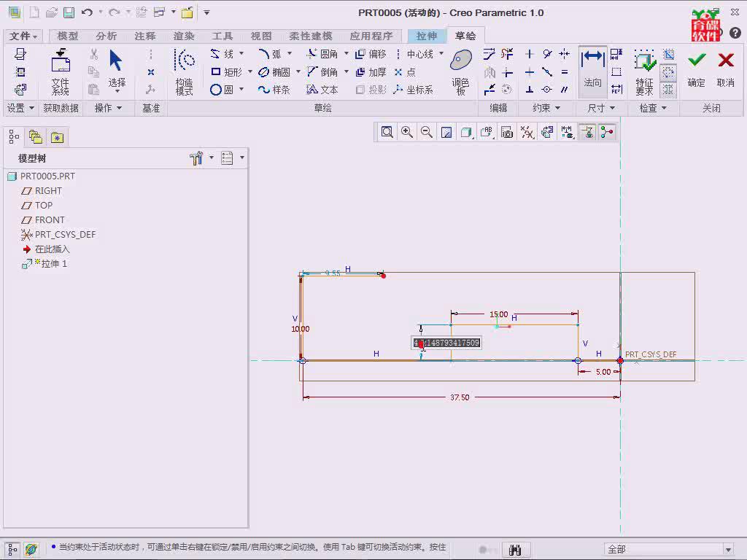Apply the Symmetric constraint icon
This screenshot has height=560, width=747.
point(565,54)
